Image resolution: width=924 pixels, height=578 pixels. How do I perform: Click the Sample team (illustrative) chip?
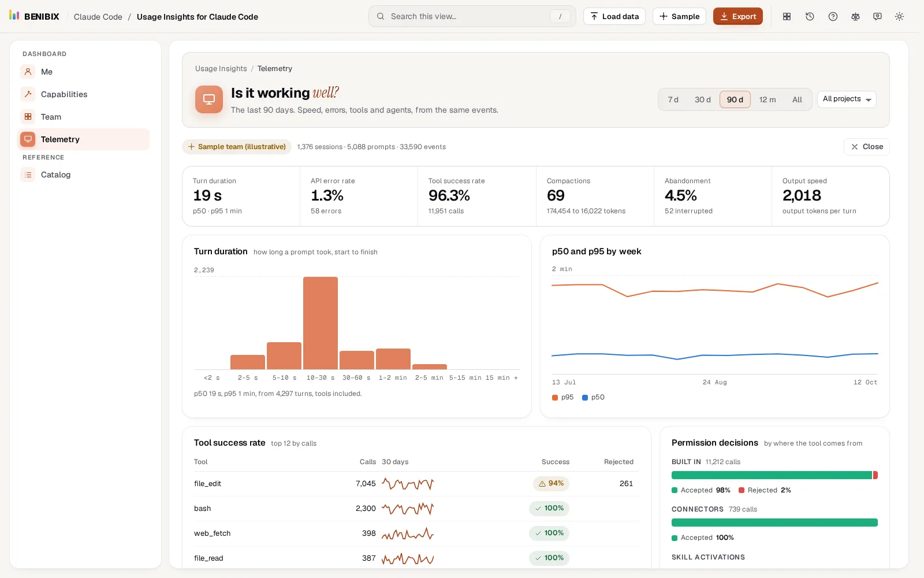click(237, 147)
